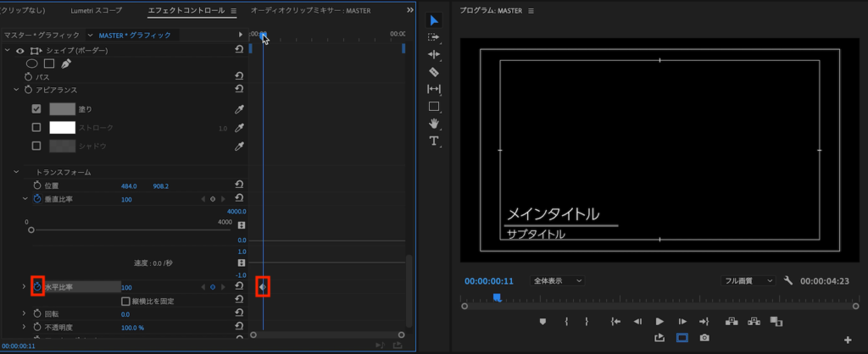
Task: Select the Type tool in toolbar
Action: coord(434,141)
